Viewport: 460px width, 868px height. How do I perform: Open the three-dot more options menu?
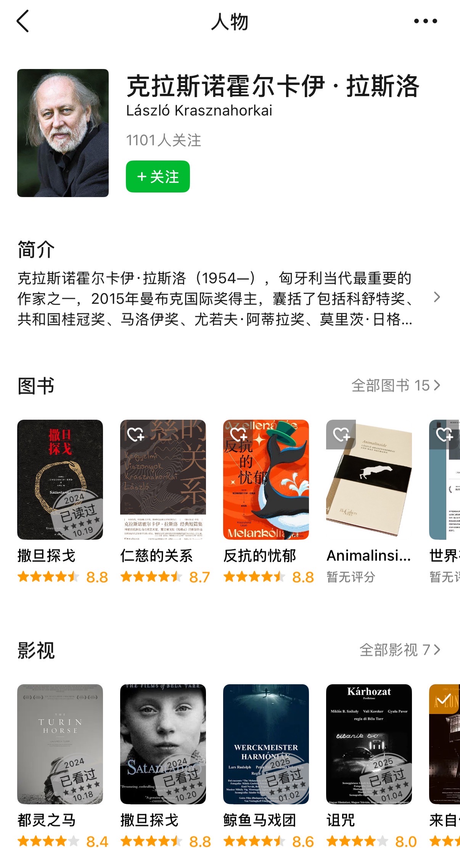426,21
